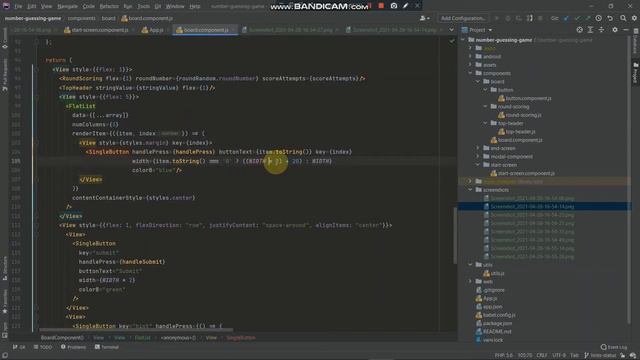Screen dimensions: 640x360
Task: Collapse the components folder
Action: tap(470, 73)
